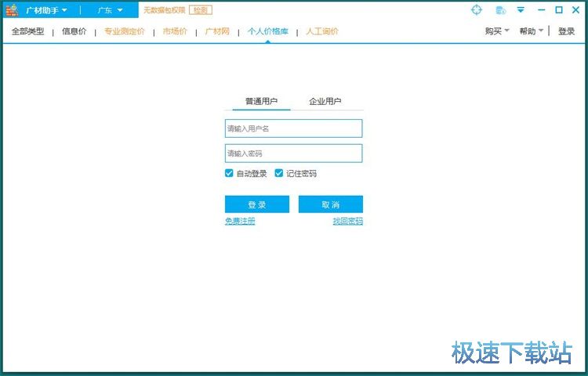Click the crosshair target icon in title bar
Screen dimensions: 588x376
[x=477, y=10]
